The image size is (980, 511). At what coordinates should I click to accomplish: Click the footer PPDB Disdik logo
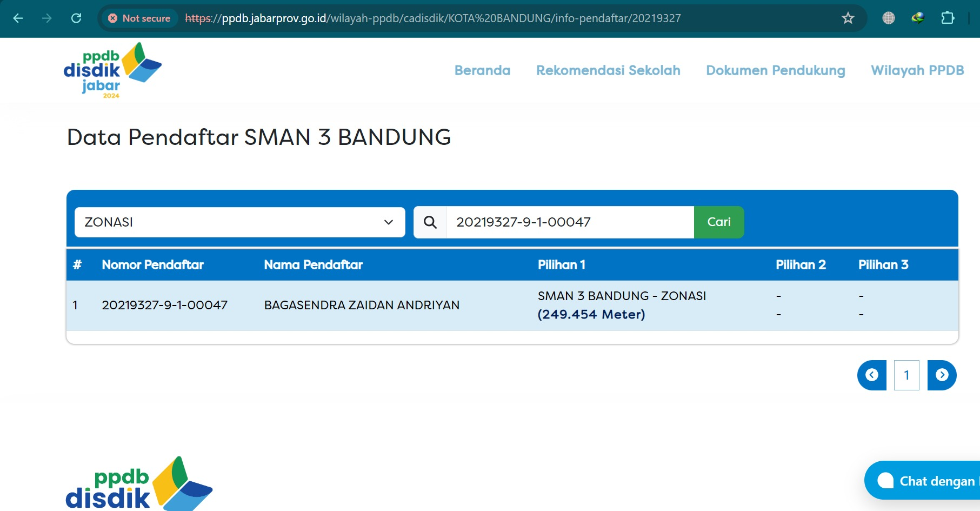(x=139, y=483)
